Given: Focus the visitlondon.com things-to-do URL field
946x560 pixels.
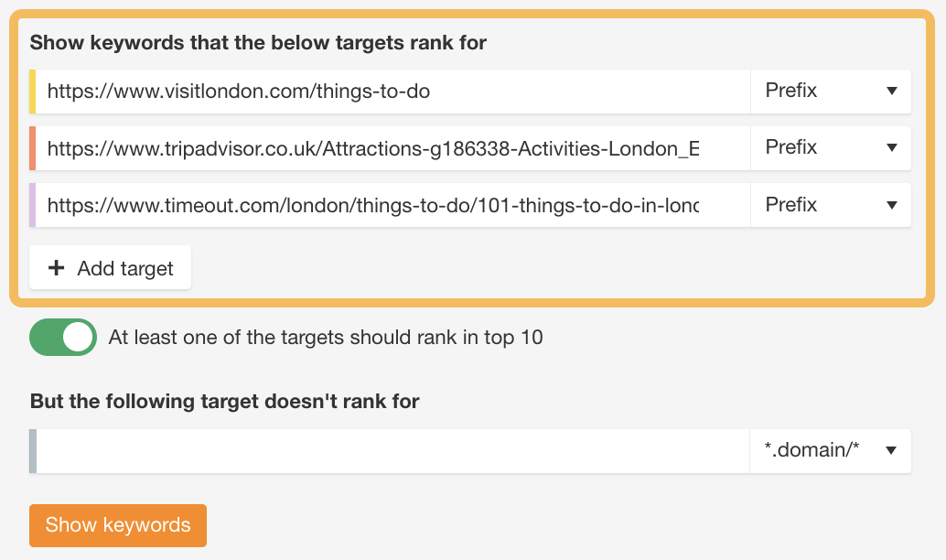Looking at the screenshot, I should click(x=393, y=92).
